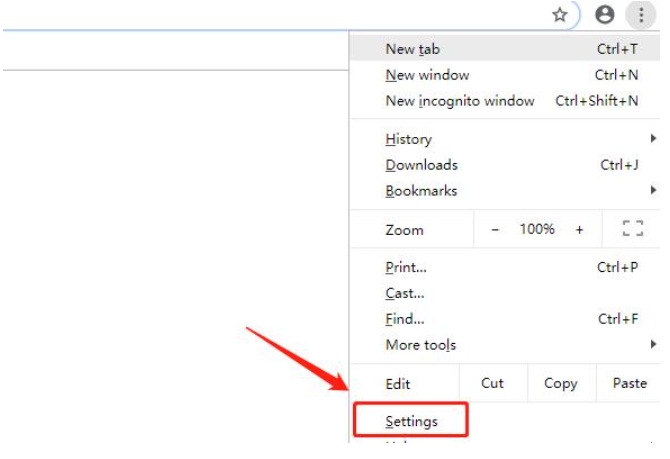Open a New tab from the menu
Screen dimensions: 670x459
pos(412,49)
